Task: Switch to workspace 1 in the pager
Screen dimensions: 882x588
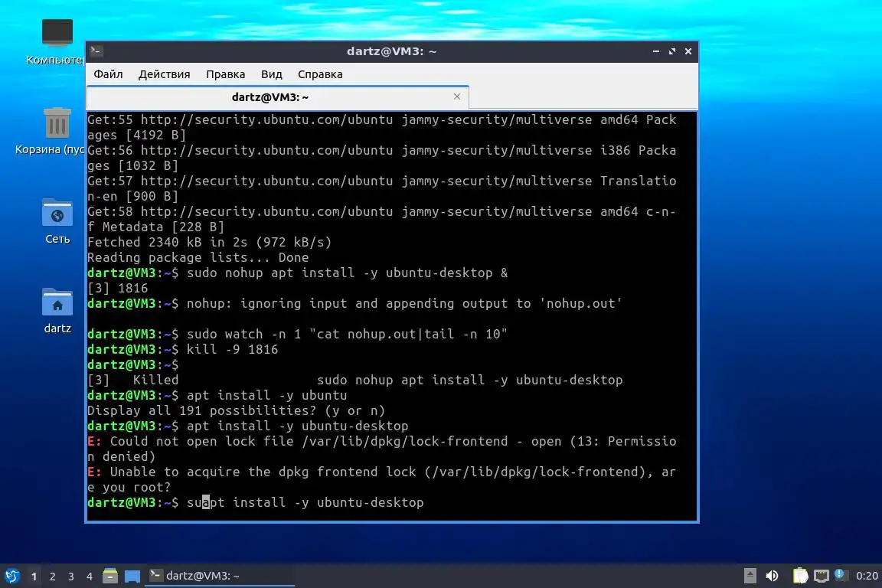Action: click(x=34, y=577)
